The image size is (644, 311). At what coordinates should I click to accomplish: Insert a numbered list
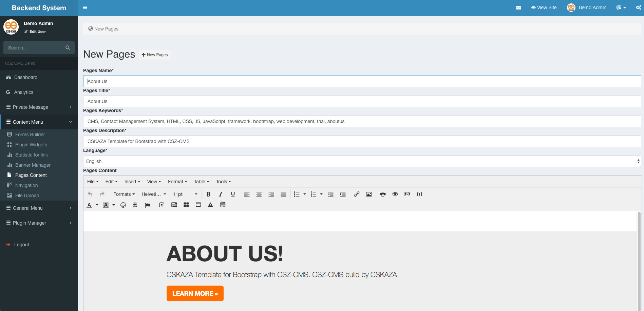(314, 194)
